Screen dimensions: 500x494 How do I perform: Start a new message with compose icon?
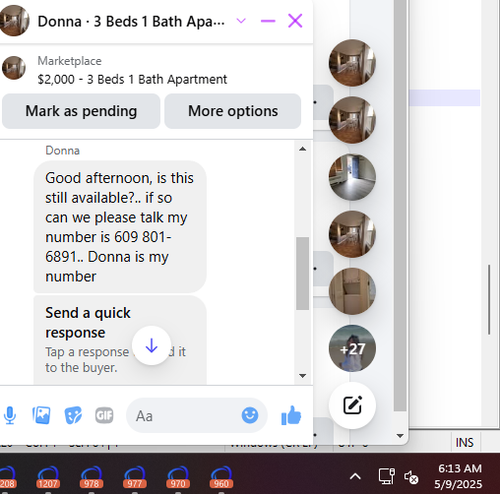(352, 405)
